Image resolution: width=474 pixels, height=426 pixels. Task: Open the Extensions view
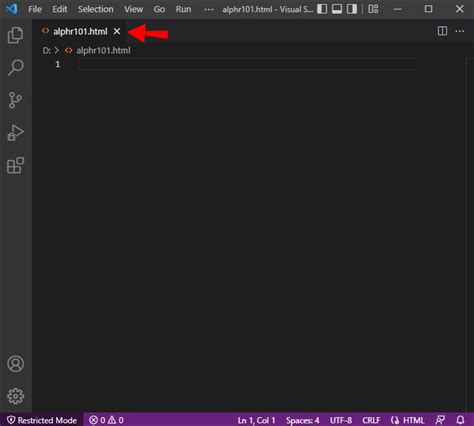pos(15,165)
